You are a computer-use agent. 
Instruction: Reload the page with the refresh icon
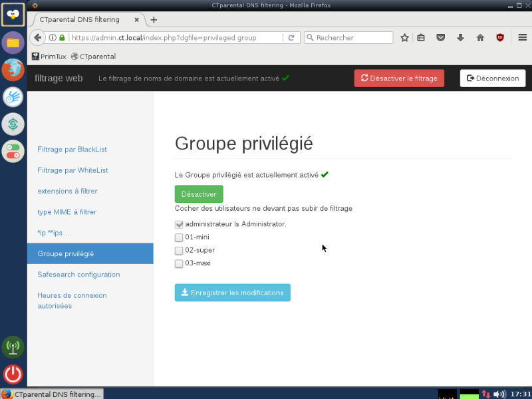[291, 38]
